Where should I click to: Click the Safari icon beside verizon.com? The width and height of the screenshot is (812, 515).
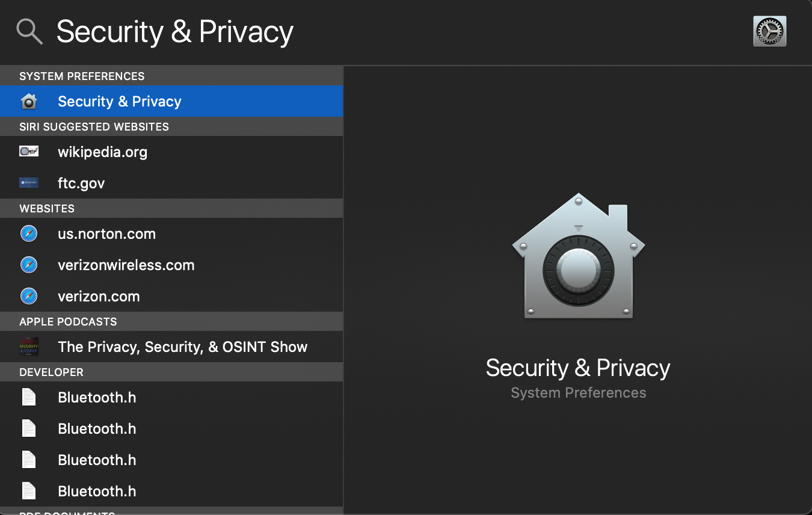29,296
